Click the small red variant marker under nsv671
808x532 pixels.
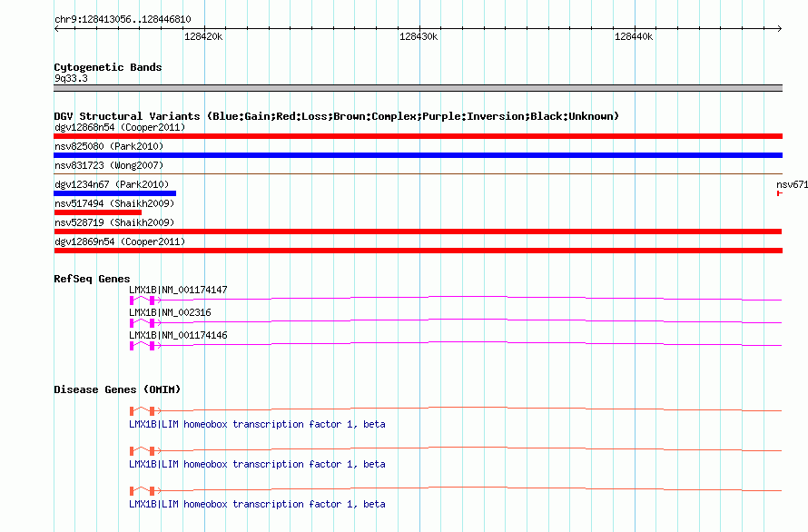(x=779, y=193)
